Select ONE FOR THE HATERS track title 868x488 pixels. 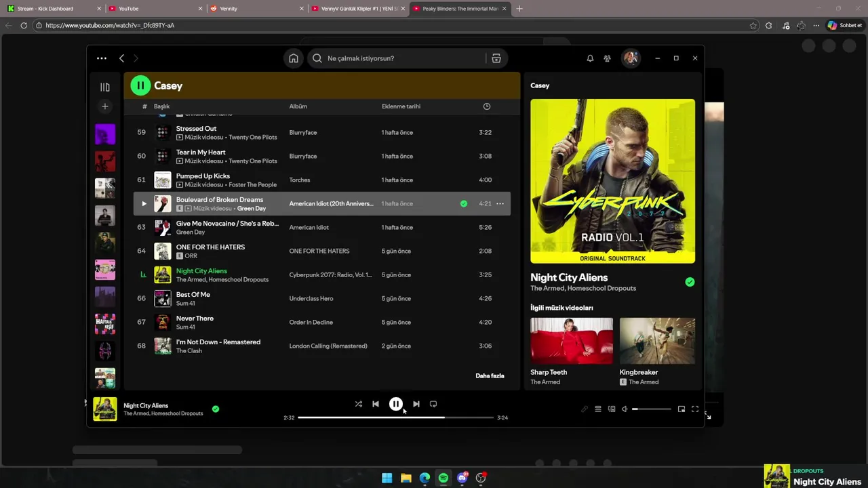[210, 247]
